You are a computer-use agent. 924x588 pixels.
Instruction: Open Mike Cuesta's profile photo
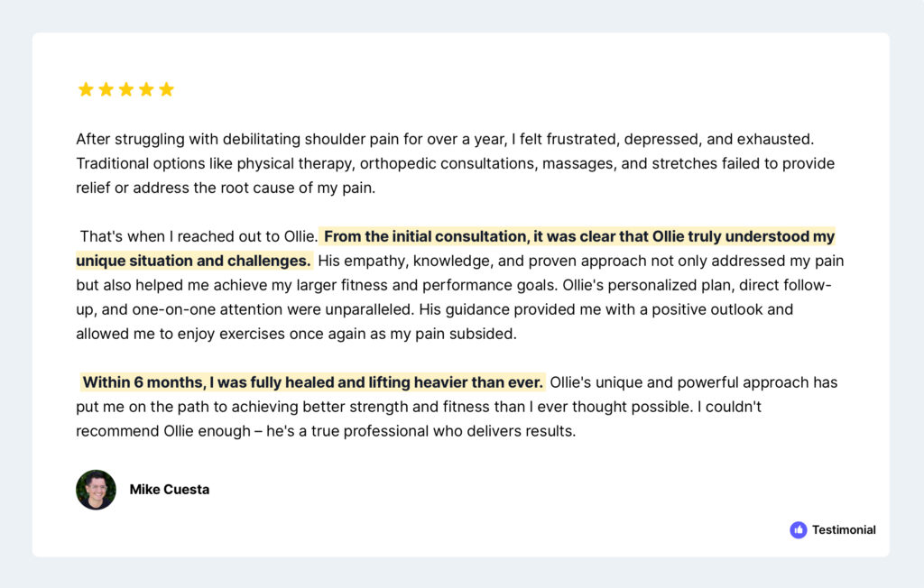point(96,490)
